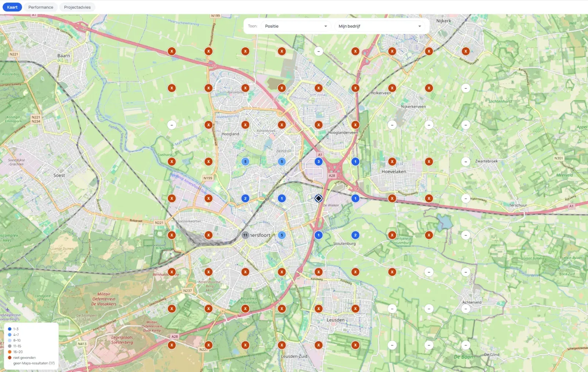
Task: Click the '8-10' legend entry
Action: click(x=14, y=340)
